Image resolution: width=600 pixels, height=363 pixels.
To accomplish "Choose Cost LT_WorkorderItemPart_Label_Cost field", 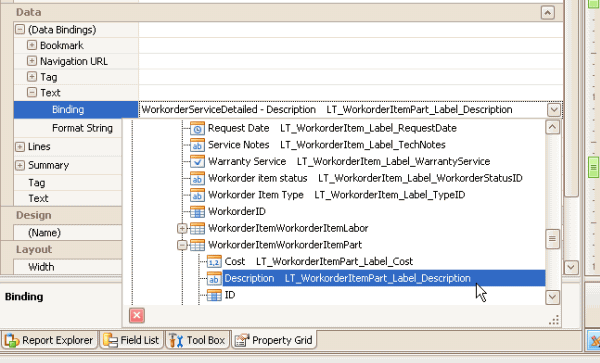I will point(319,262).
